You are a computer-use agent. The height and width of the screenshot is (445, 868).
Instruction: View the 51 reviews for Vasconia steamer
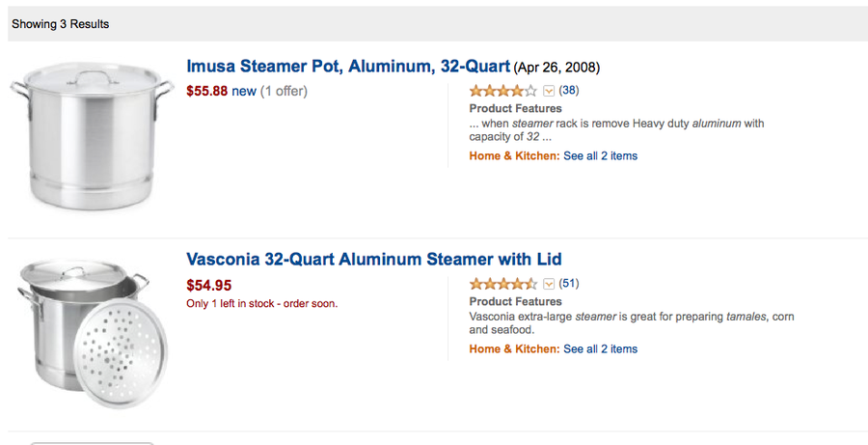click(568, 284)
